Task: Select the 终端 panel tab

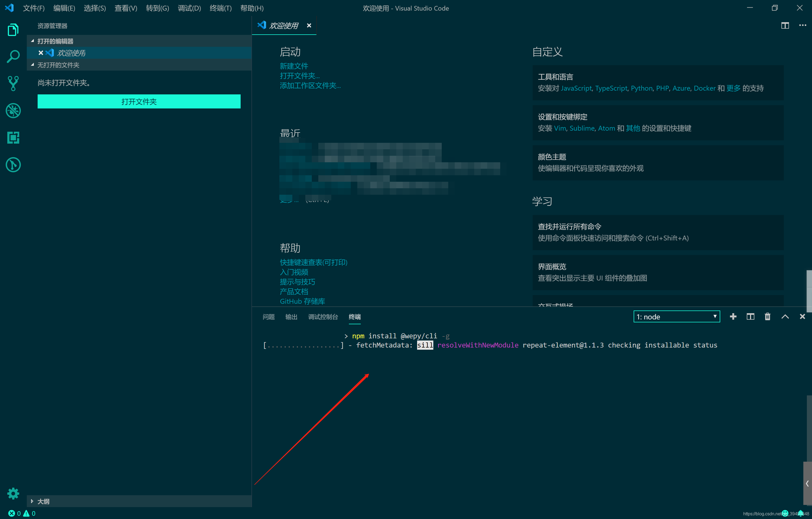Action: 355,317
